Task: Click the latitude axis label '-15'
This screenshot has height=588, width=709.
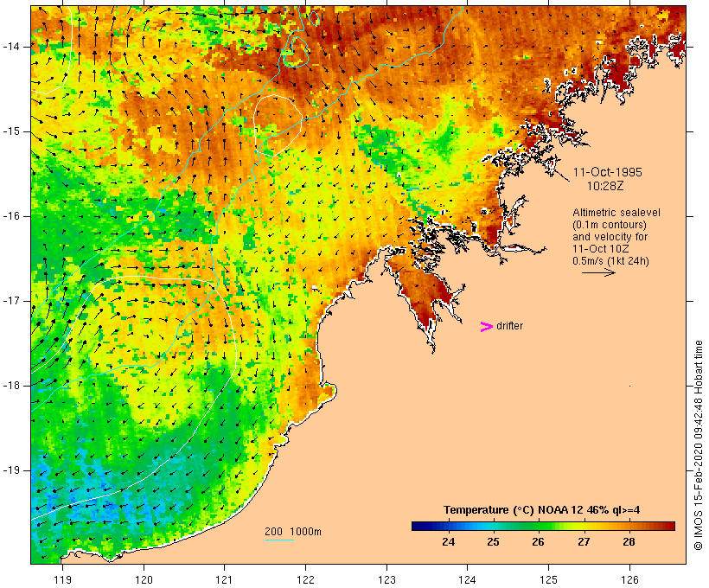Action: [11, 131]
